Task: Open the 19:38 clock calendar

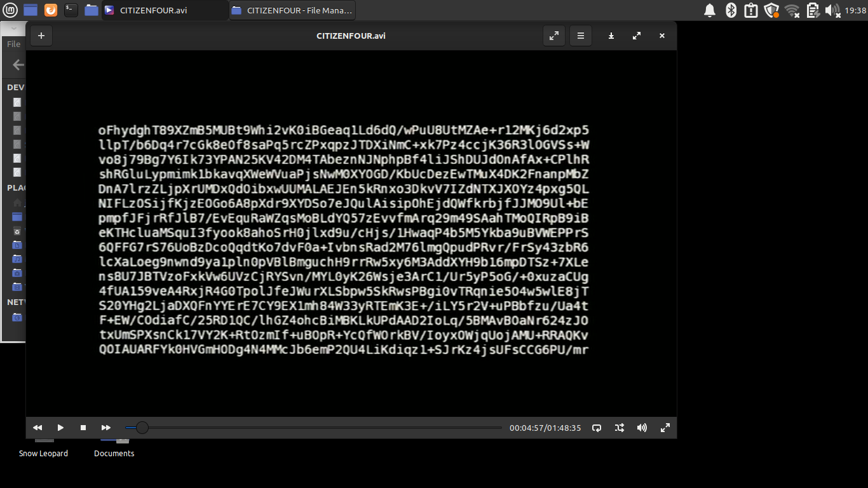Action: click(855, 10)
